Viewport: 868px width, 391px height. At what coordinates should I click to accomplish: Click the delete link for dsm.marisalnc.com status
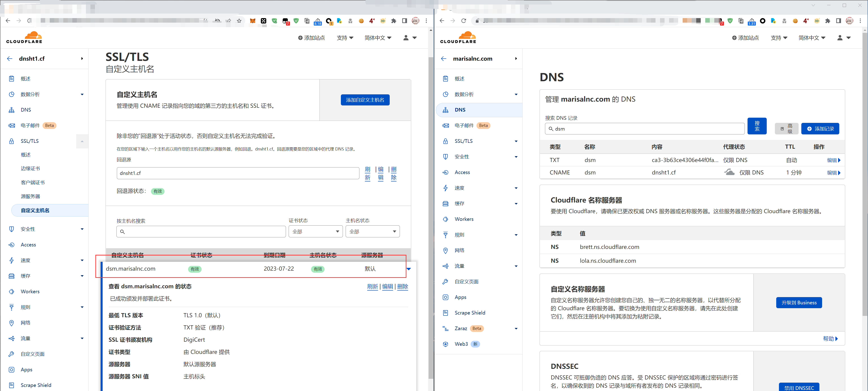point(402,286)
